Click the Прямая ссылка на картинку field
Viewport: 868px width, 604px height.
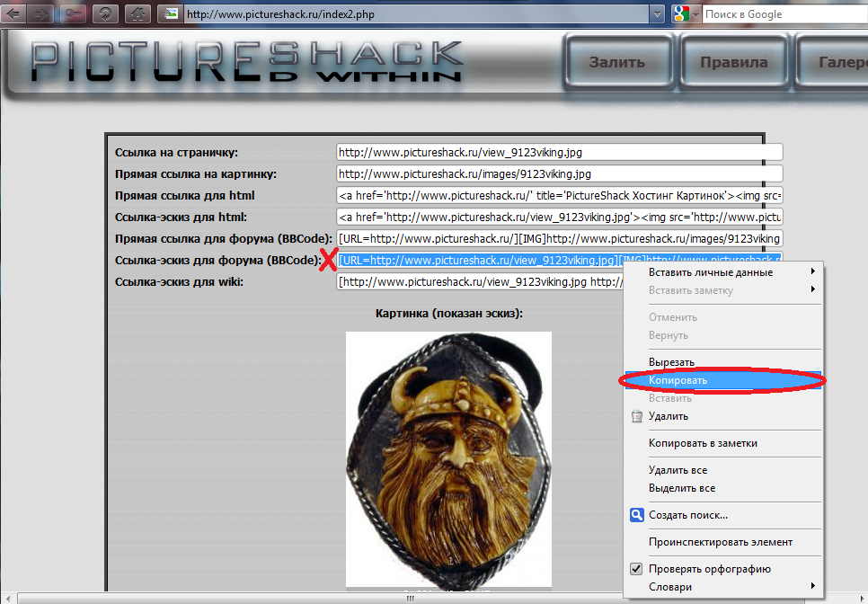(x=559, y=173)
